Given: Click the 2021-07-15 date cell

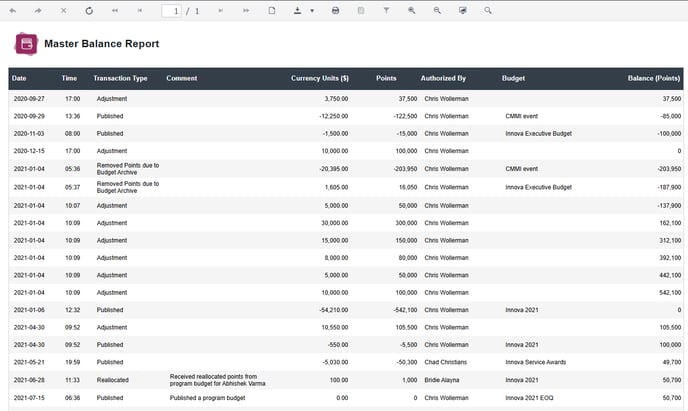Looking at the screenshot, I should tap(29, 398).
